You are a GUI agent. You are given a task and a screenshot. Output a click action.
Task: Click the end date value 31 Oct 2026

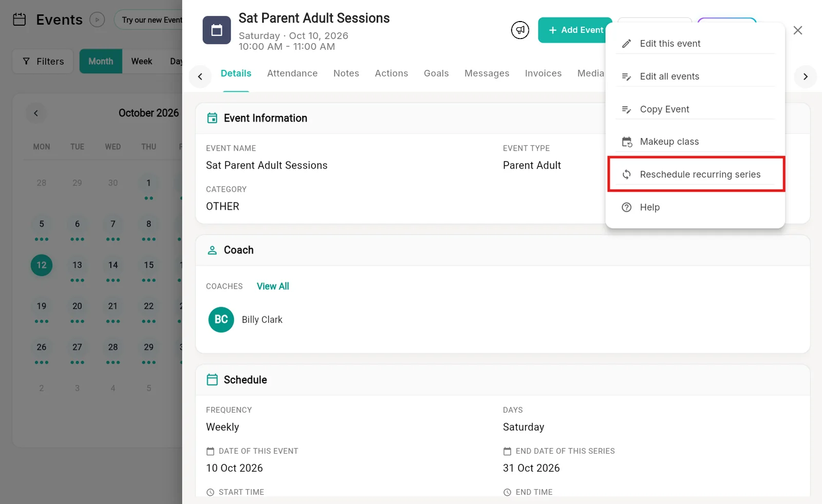tap(531, 468)
